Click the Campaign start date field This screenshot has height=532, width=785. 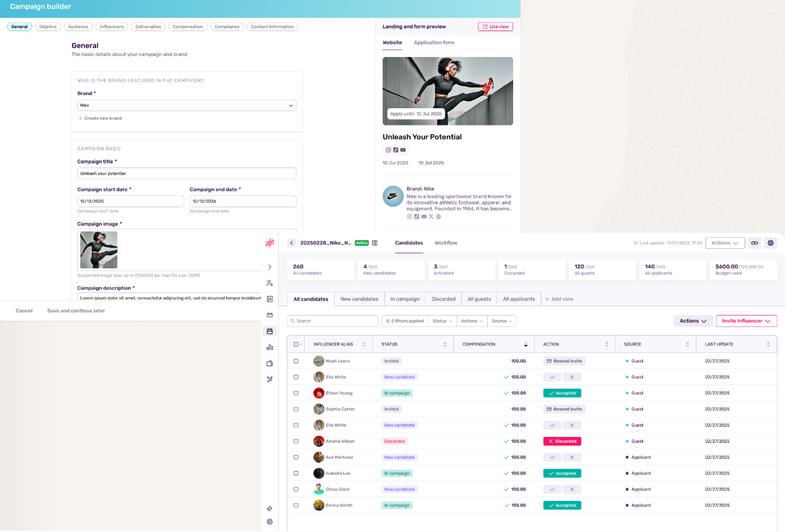click(131, 202)
